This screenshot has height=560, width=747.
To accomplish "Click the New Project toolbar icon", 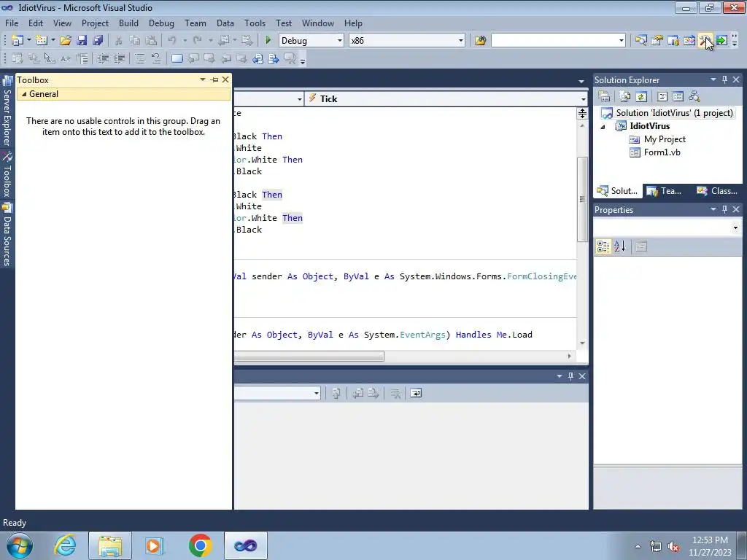I will [x=18, y=41].
